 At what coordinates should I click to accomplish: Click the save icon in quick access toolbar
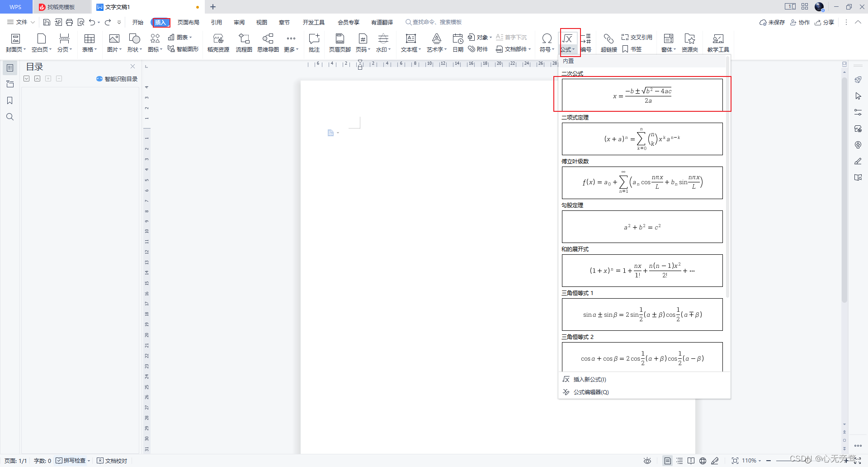[47, 22]
